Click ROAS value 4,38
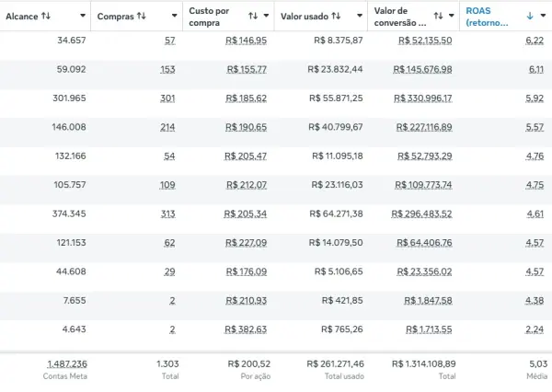This screenshot has width=552, height=392. pyautogui.click(x=535, y=300)
